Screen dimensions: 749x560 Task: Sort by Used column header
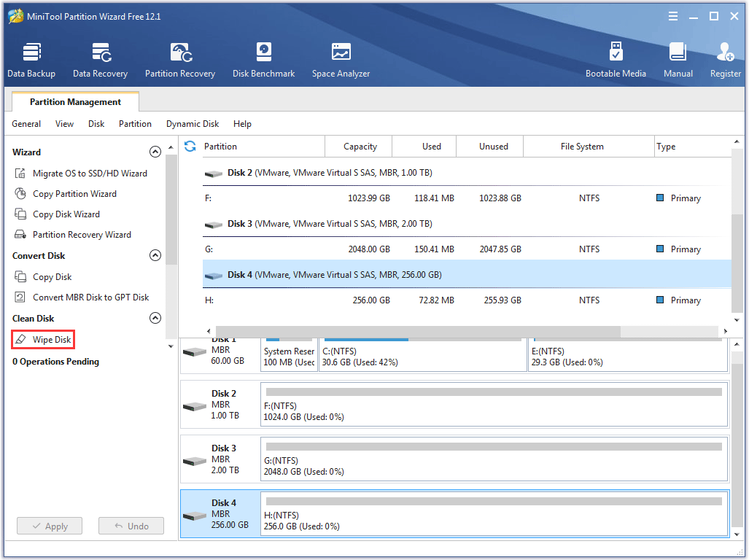[x=424, y=147]
